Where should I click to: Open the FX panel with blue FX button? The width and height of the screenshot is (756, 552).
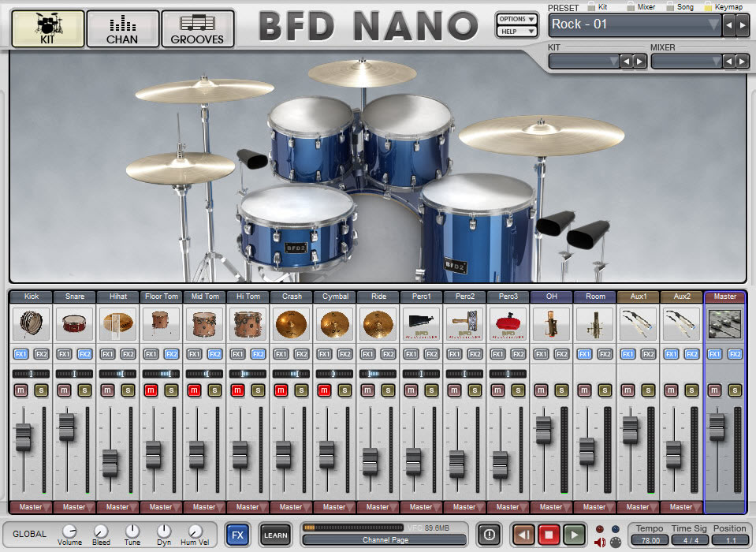tap(238, 535)
